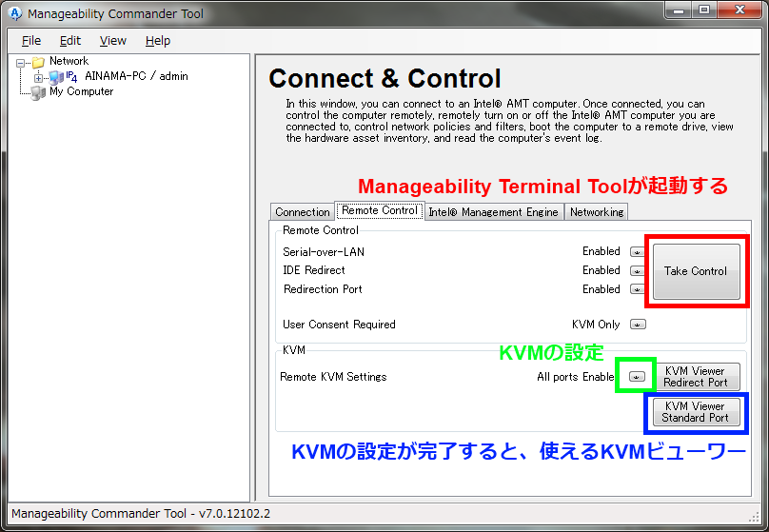Viewport: 769px width, 532px height.
Task: Click the Remote KVM Settings label
Action: click(333, 377)
